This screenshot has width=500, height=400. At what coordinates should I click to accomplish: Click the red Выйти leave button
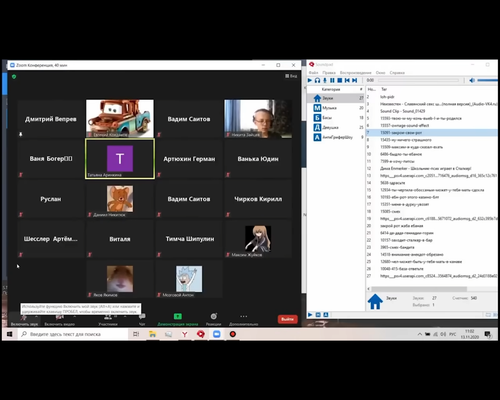pos(287,319)
